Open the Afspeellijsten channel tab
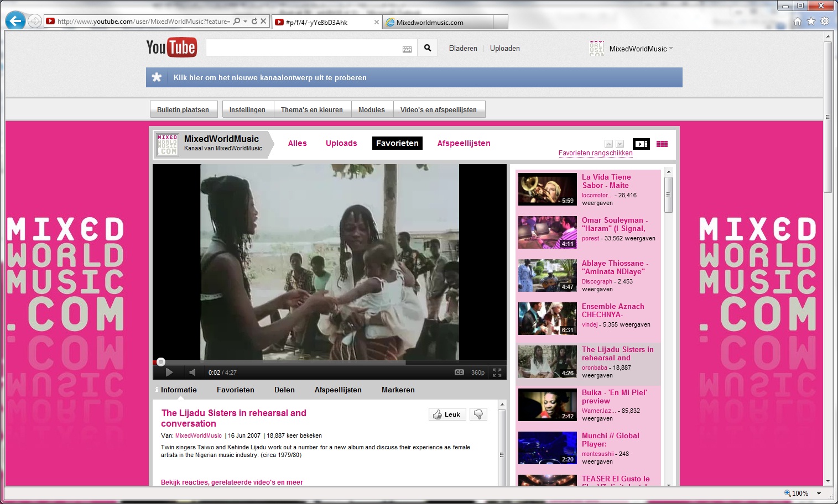Image resolution: width=838 pixels, height=504 pixels. click(x=464, y=143)
